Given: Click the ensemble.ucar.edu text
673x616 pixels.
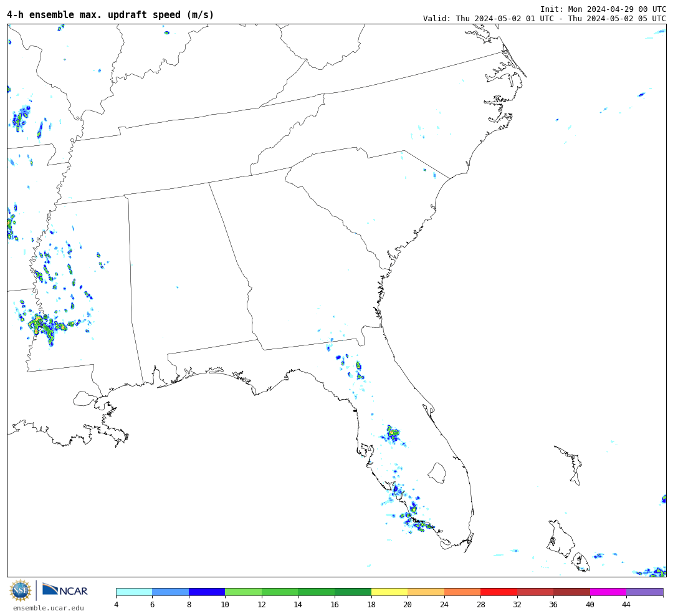Looking at the screenshot, I should [x=49, y=608].
